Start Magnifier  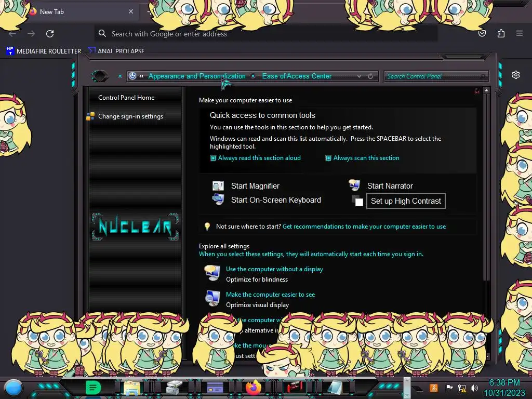(x=255, y=186)
